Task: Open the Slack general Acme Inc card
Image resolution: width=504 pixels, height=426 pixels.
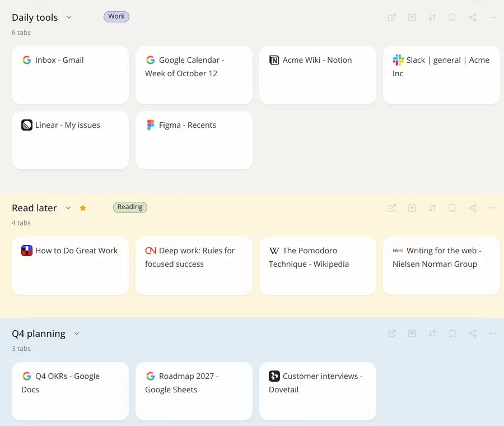Action: point(442,75)
